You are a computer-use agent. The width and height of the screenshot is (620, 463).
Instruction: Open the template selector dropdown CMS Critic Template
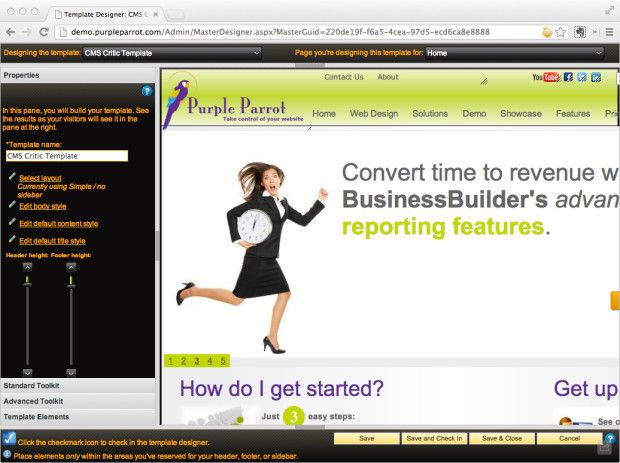pyautogui.click(x=172, y=53)
